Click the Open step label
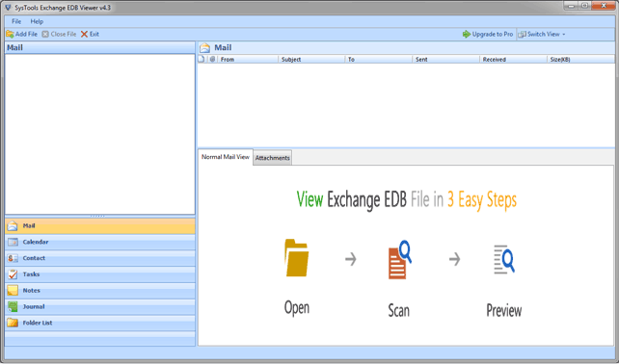Screen dimensions: 619x364 [x=297, y=308]
